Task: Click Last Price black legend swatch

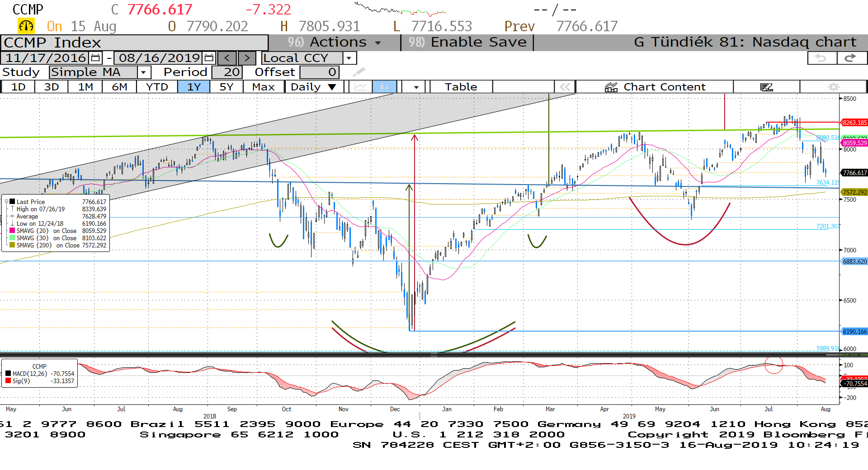Action: (12, 202)
